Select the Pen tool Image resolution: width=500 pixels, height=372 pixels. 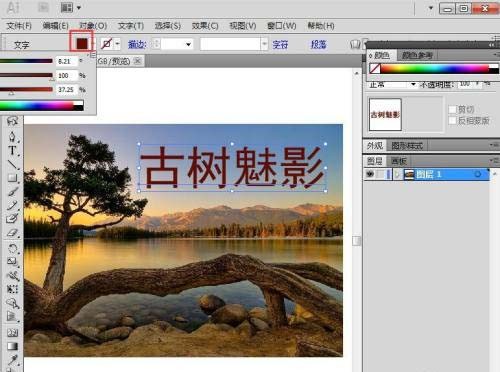click(x=12, y=137)
